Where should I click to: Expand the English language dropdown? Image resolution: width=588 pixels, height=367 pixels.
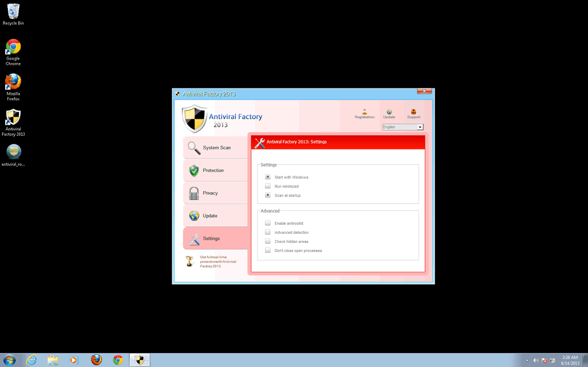420,127
